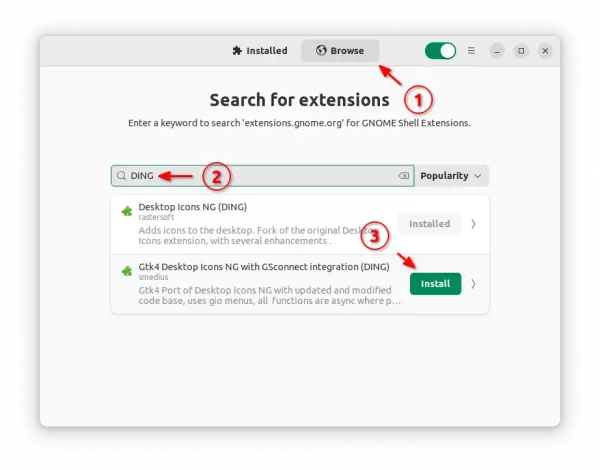
Task: Switch to the Installed tab
Action: [x=260, y=51]
